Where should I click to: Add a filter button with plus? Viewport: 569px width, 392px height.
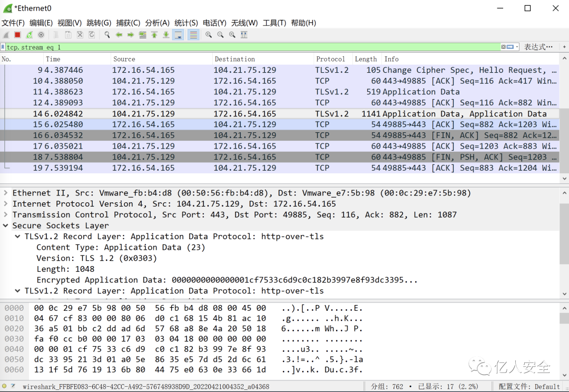564,47
